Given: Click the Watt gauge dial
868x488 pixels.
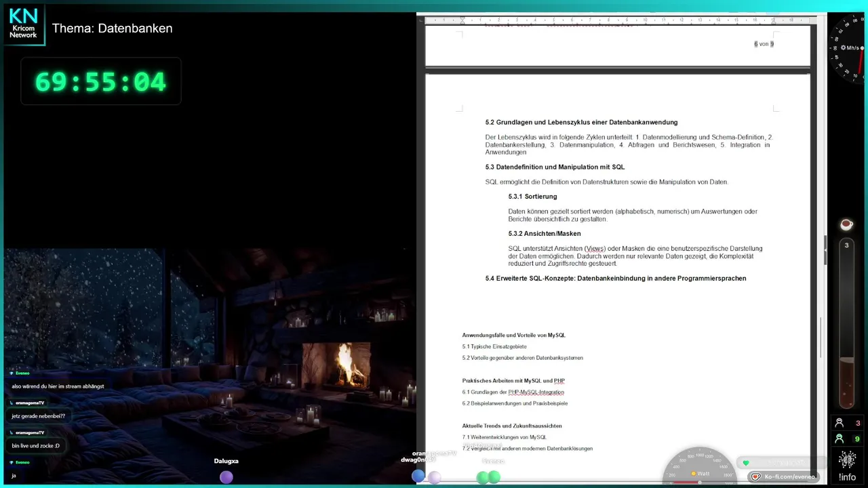Looking at the screenshot, I should coord(699,466).
